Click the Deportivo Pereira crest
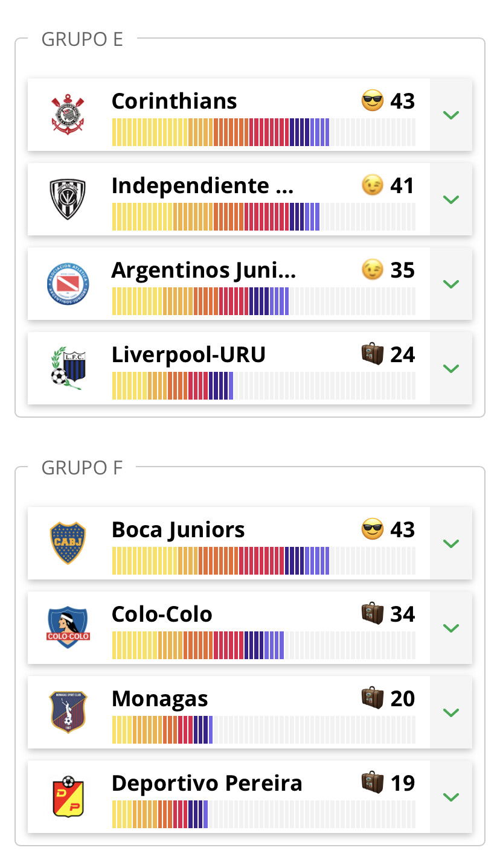 (x=68, y=796)
